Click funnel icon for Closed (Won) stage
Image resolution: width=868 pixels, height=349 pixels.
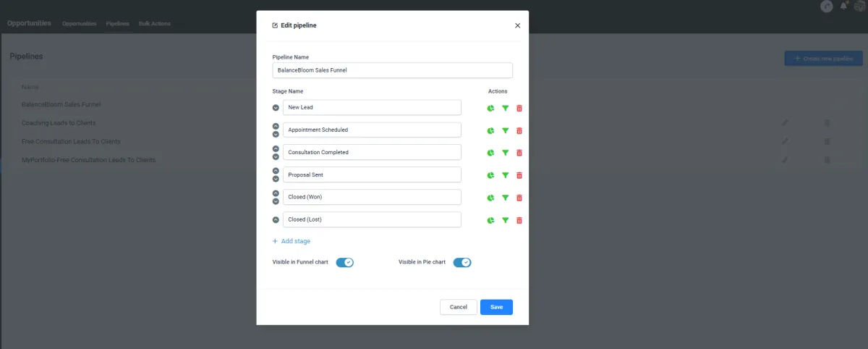pyautogui.click(x=505, y=198)
